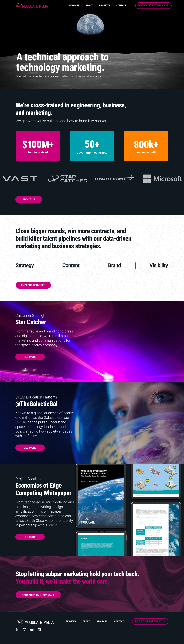
Task: Open the Instagram icon in footer
Action: (x=25, y=630)
